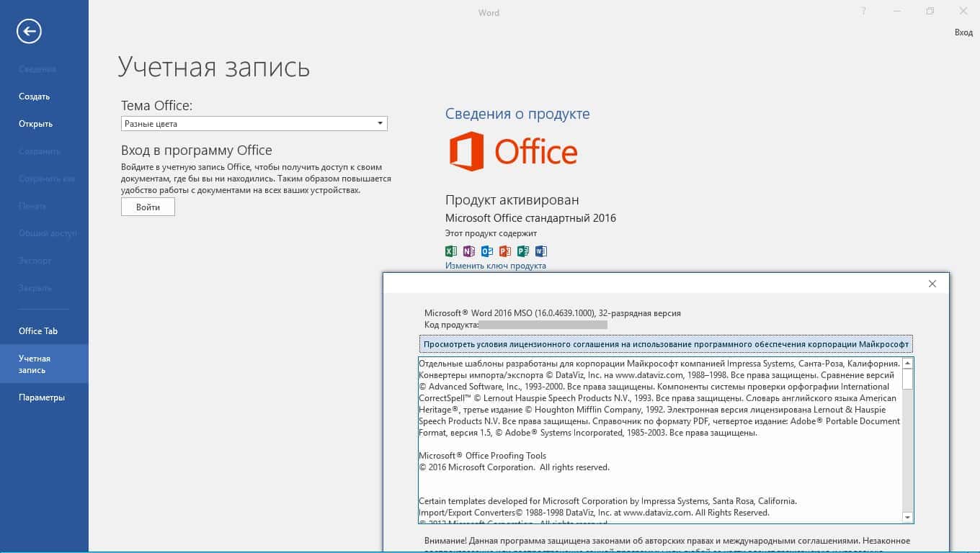Open Изменить ключ продукта link
The width and height of the screenshot is (980, 553).
pos(494,265)
